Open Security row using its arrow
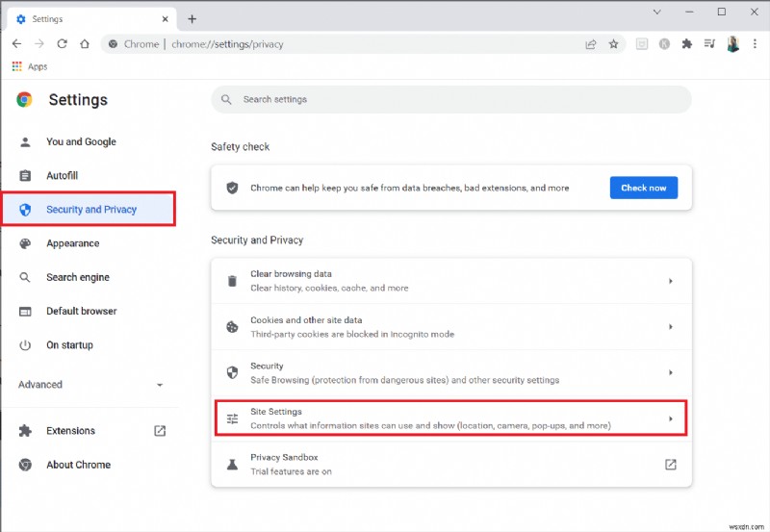This screenshot has width=770, height=532. pos(670,372)
